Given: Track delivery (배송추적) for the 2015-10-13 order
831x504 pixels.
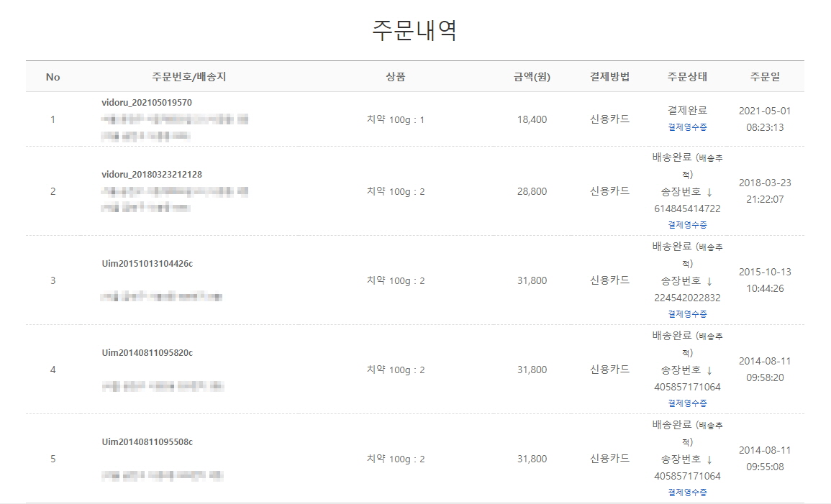Looking at the screenshot, I should [x=709, y=247].
